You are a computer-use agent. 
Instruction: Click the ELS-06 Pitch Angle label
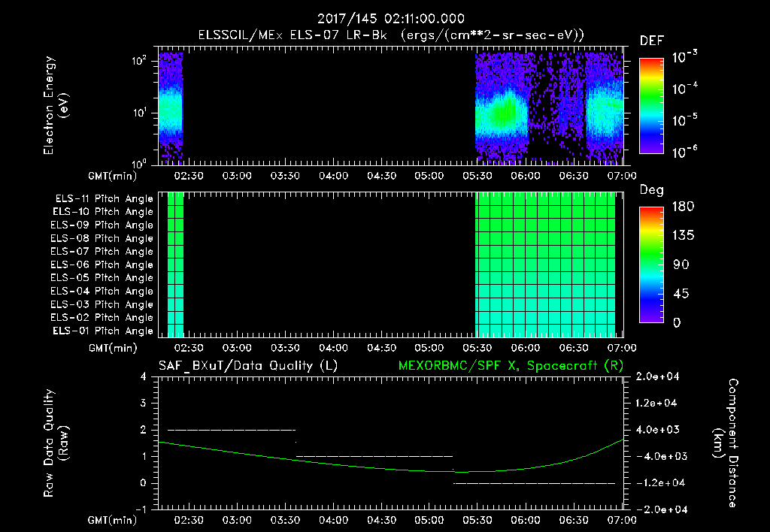102,264
